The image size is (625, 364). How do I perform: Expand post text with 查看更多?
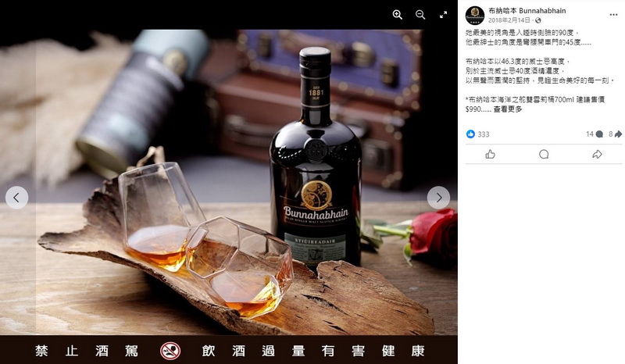[x=507, y=109]
